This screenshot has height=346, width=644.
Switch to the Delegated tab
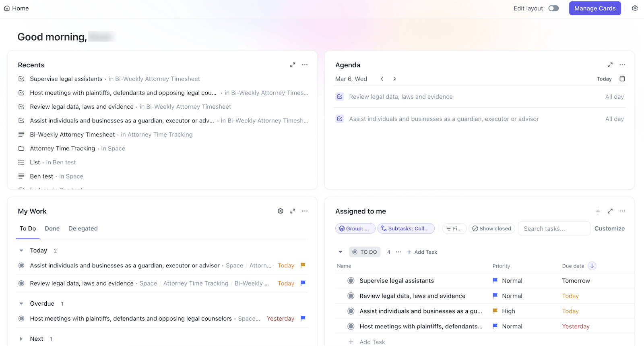coord(83,228)
